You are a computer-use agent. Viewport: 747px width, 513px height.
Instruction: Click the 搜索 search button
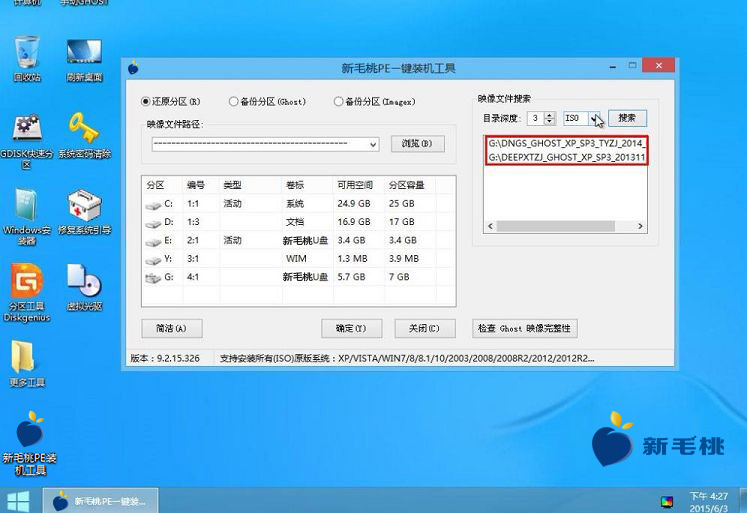click(x=627, y=118)
